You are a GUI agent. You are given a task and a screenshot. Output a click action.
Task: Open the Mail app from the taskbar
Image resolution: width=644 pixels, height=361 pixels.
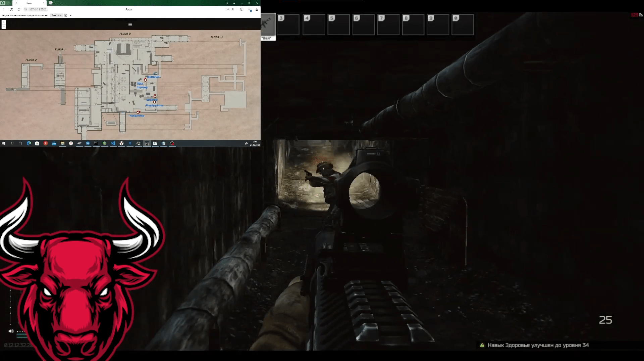pos(54,143)
